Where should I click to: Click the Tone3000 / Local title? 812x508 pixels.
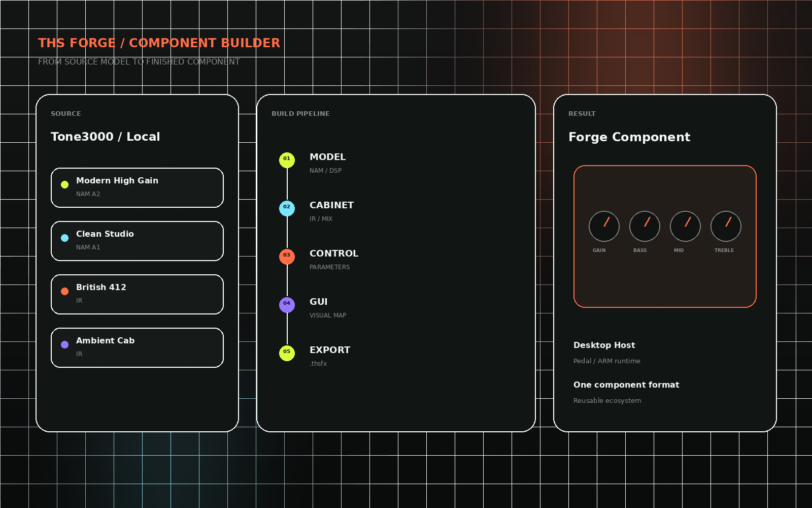pyautogui.click(x=105, y=137)
